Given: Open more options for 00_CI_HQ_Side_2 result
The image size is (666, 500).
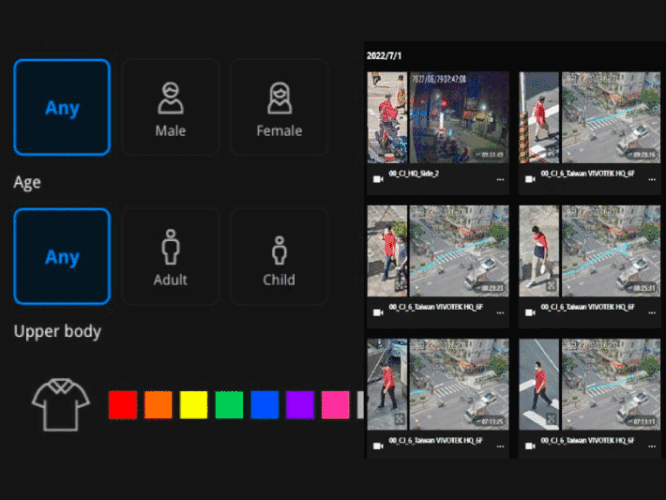Looking at the screenshot, I should 500,180.
